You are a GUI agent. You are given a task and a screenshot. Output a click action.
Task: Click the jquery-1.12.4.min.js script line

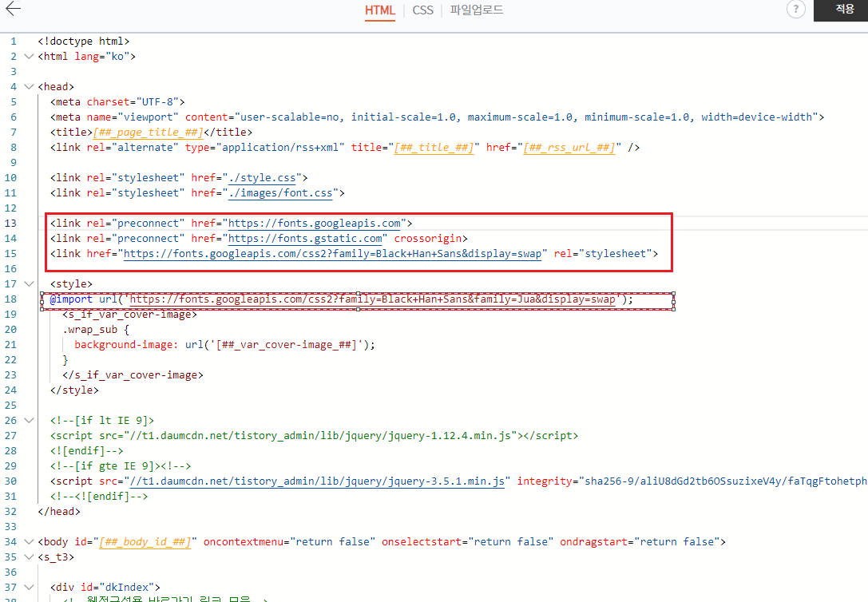click(314, 435)
